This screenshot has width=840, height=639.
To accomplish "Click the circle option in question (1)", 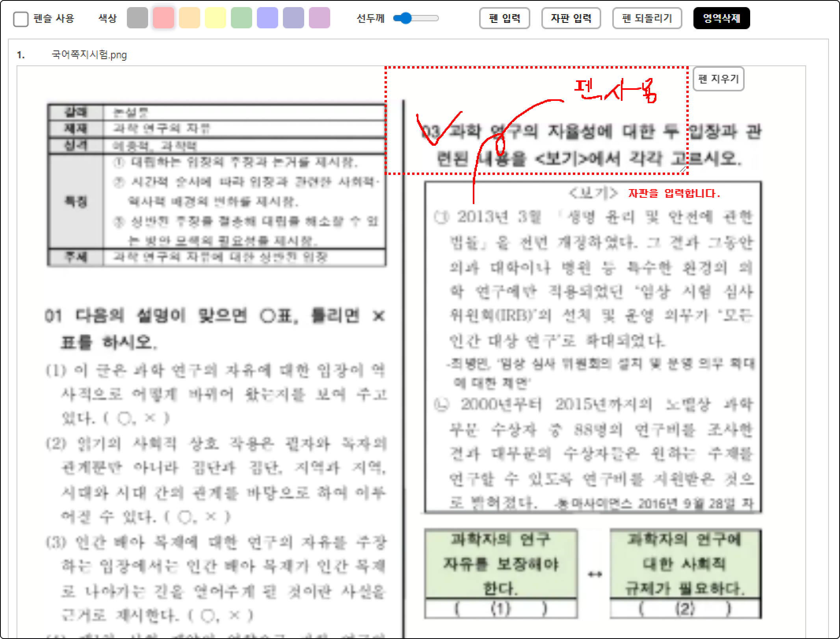I will click(x=125, y=419).
